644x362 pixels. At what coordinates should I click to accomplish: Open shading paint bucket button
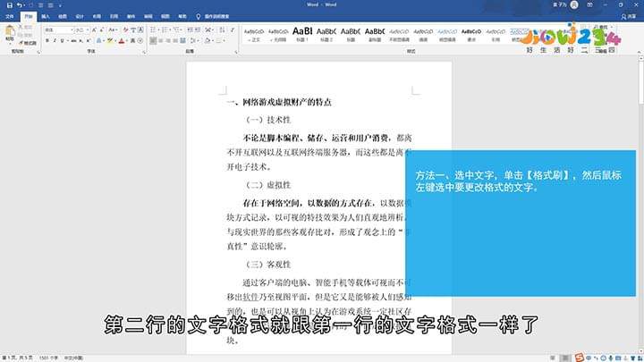(x=208, y=40)
